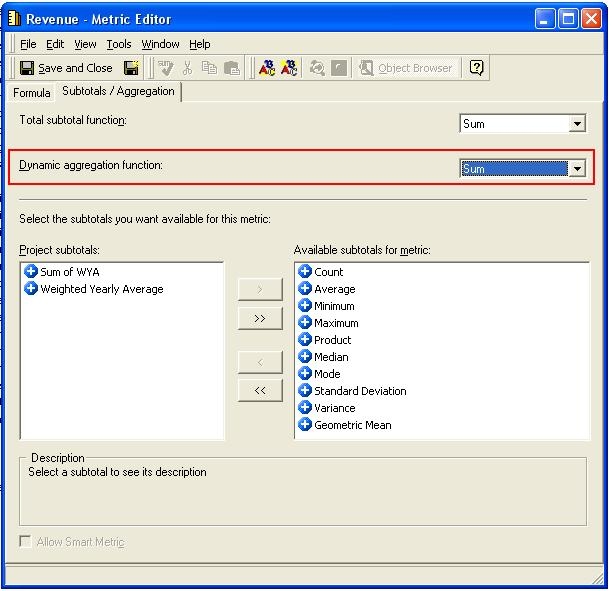This screenshot has width=612, height=591.
Task: Open the Tools menu
Action: coord(119,44)
